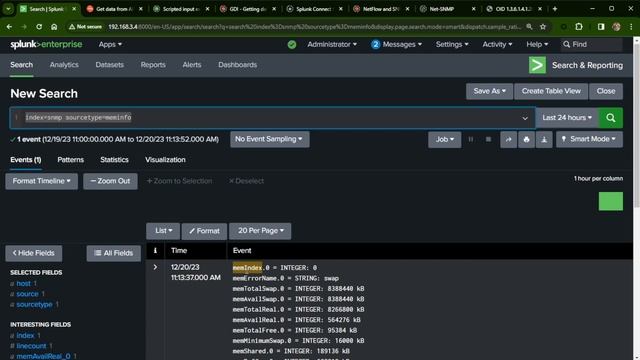The width and height of the screenshot is (640, 360).
Task: Click the linecount interesting field
Action: [x=31, y=346]
